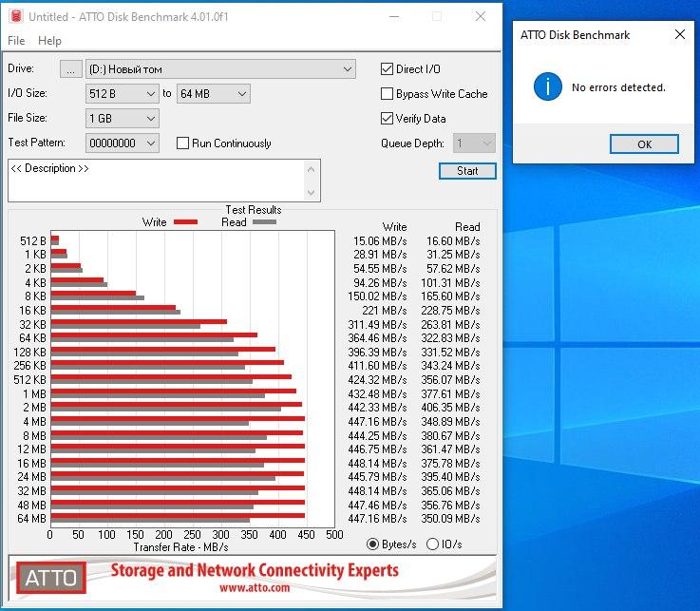
Task: Enable Bypass Write Cache checkbox
Action: point(387,94)
